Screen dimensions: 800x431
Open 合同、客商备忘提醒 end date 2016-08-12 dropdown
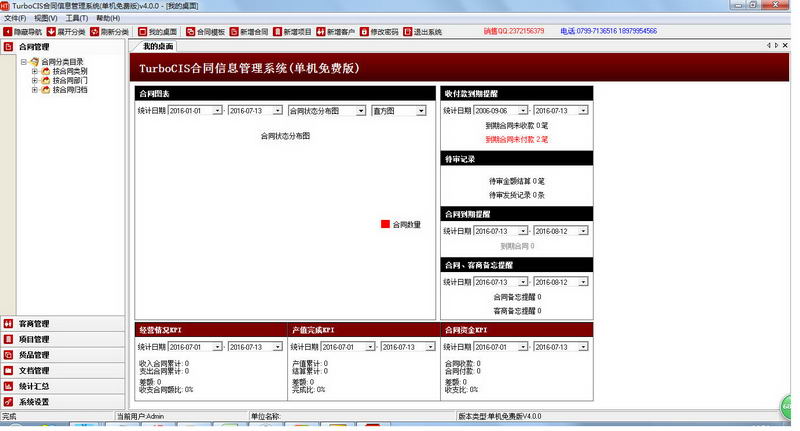tap(583, 282)
